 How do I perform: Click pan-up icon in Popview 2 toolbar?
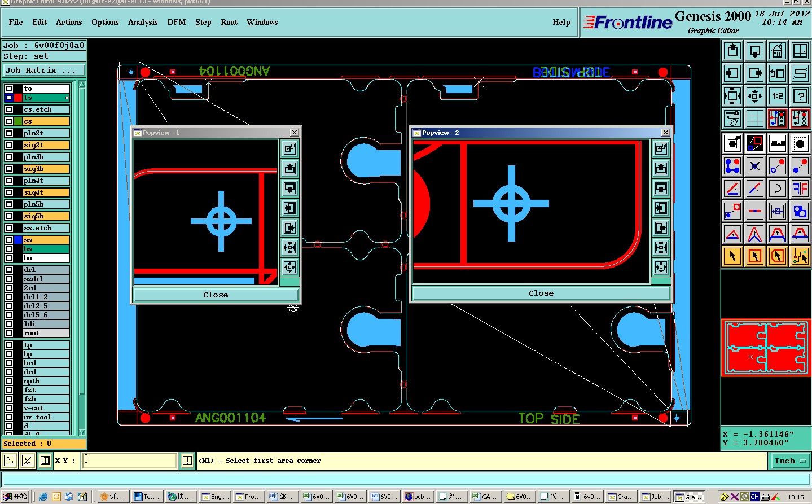[661, 168]
